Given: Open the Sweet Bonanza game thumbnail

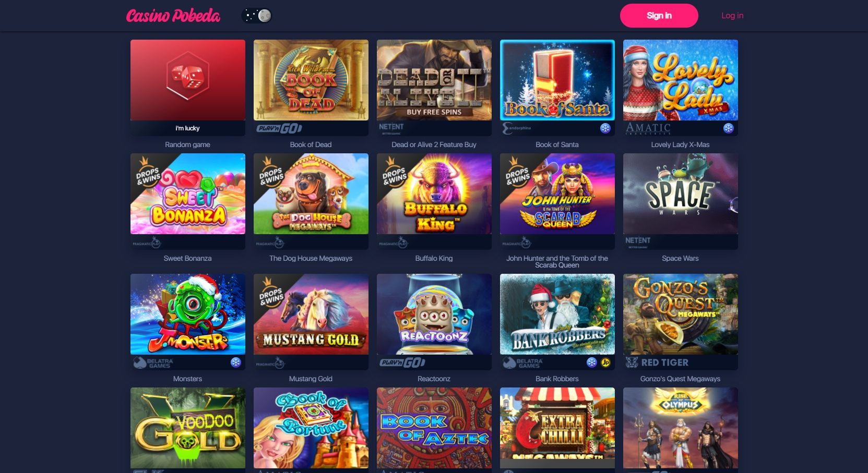Looking at the screenshot, I should (x=188, y=194).
